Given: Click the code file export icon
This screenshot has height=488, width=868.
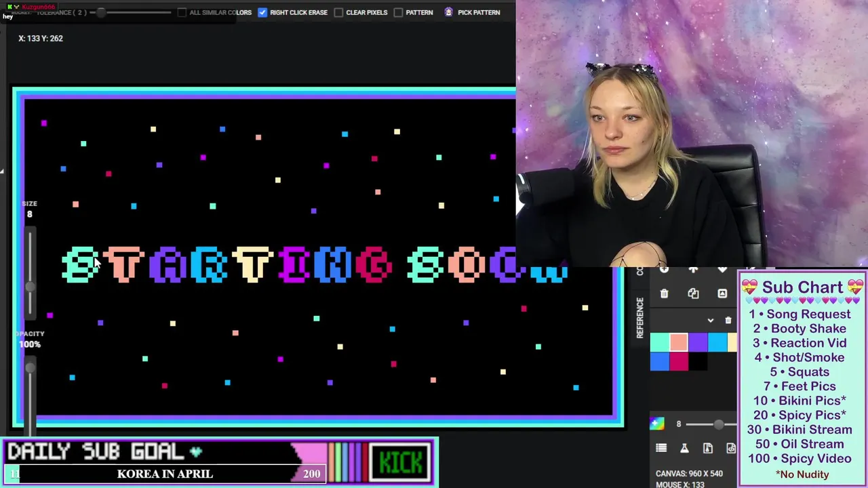Looking at the screenshot, I should pyautogui.click(x=731, y=448).
